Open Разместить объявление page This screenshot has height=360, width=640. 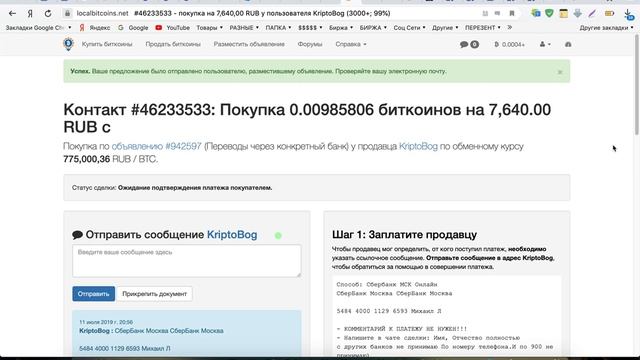click(249, 44)
